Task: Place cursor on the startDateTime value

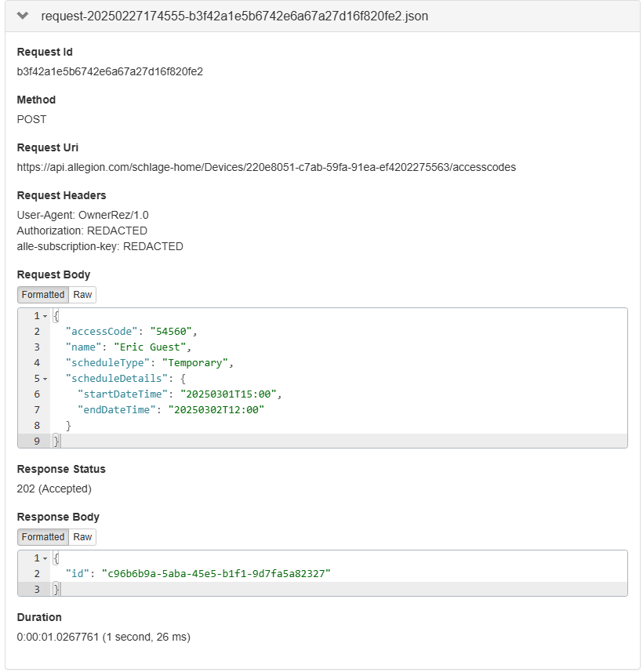Action: [231, 394]
